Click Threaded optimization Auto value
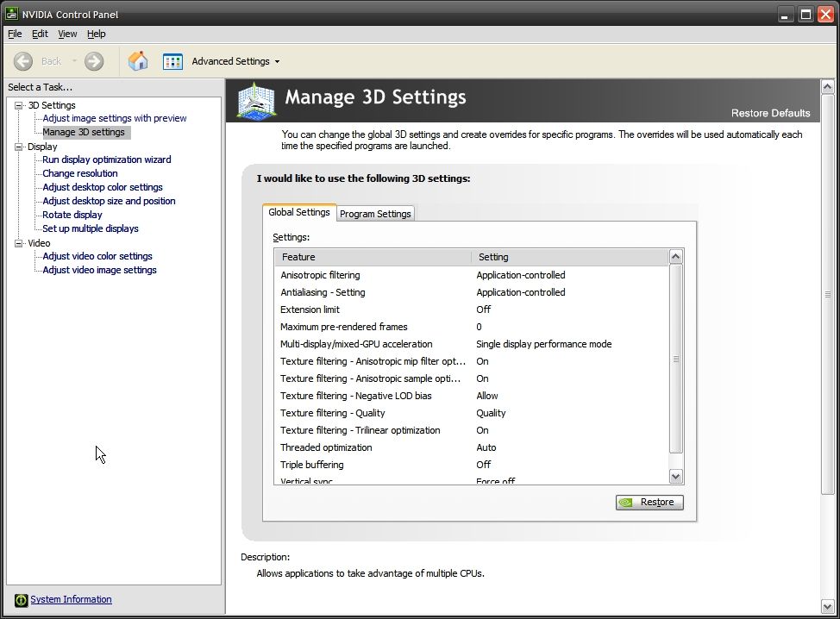The image size is (840, 619). pos(486,447)
